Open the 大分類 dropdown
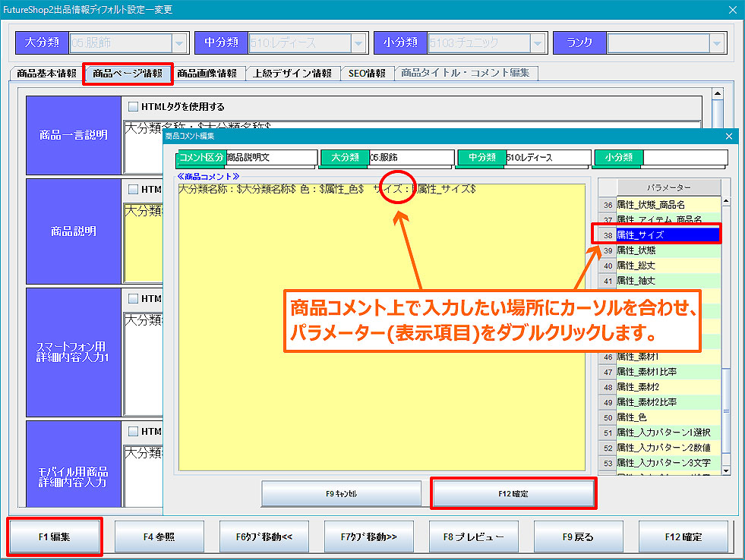The height and width of the screenshot is (560, 745). click(x=178, y=43)
